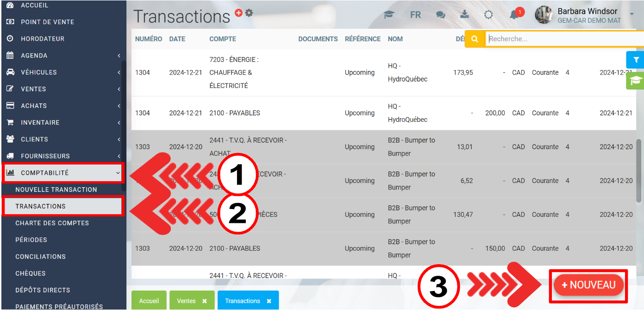Screen dimensions: 644x310
Task: Toggle the brightness theme icon
Action: coord(488,15)
